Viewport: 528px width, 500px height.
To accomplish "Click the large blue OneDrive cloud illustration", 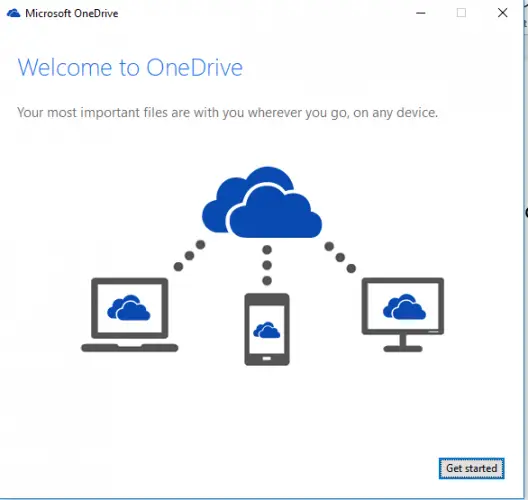I will tap(262, 202).
